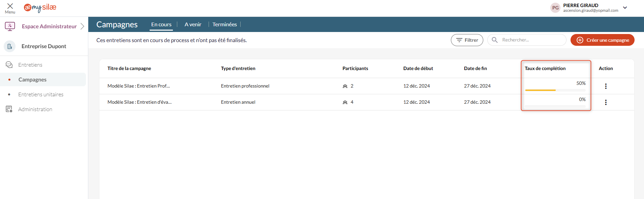Click the Entreprise Dupont building icon

coord(10,46)
